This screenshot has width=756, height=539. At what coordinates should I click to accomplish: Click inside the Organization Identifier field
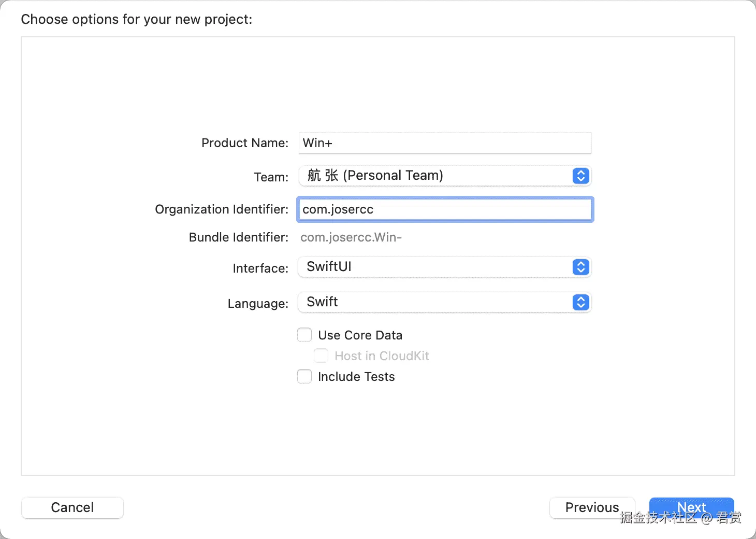pos(444,209)
